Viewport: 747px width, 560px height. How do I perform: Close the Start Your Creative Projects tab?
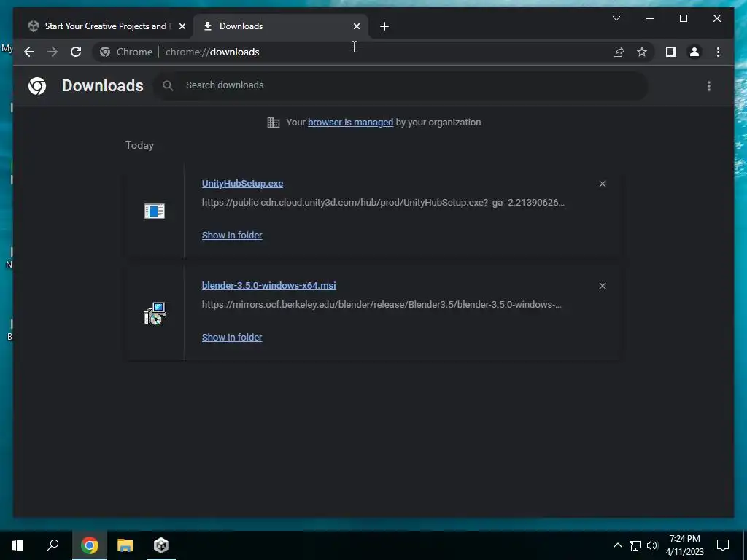click(x=182, y=26)
